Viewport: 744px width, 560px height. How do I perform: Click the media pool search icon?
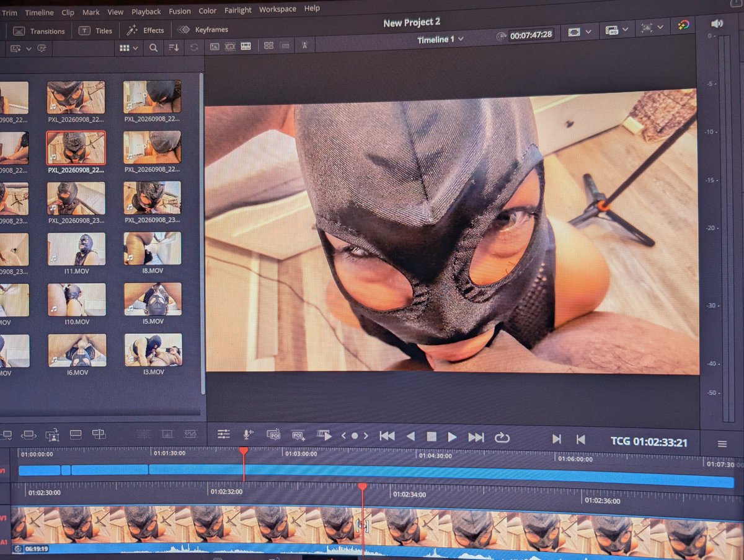click(154, 48)
